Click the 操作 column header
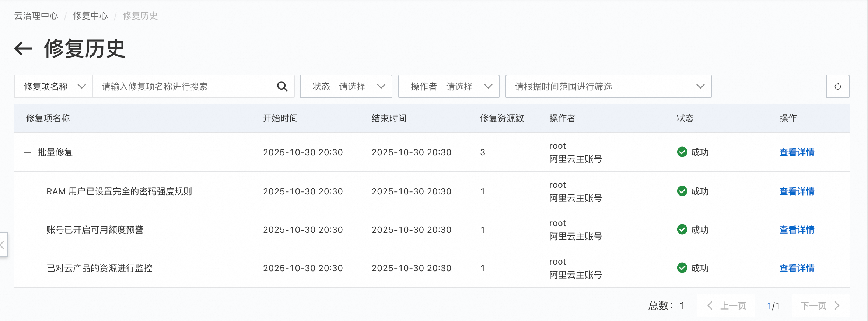This screenshot has width=868, height=321. pos(788,118)
